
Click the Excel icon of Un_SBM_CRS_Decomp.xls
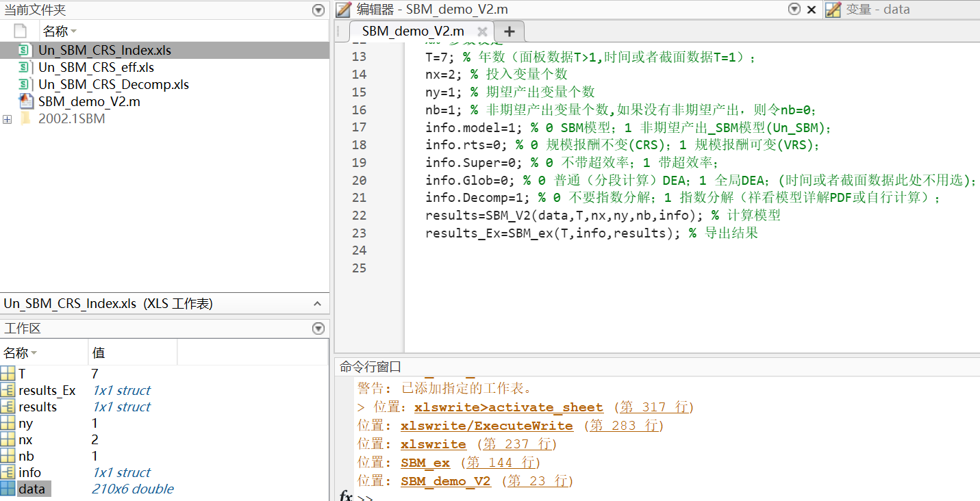point(26,84)
